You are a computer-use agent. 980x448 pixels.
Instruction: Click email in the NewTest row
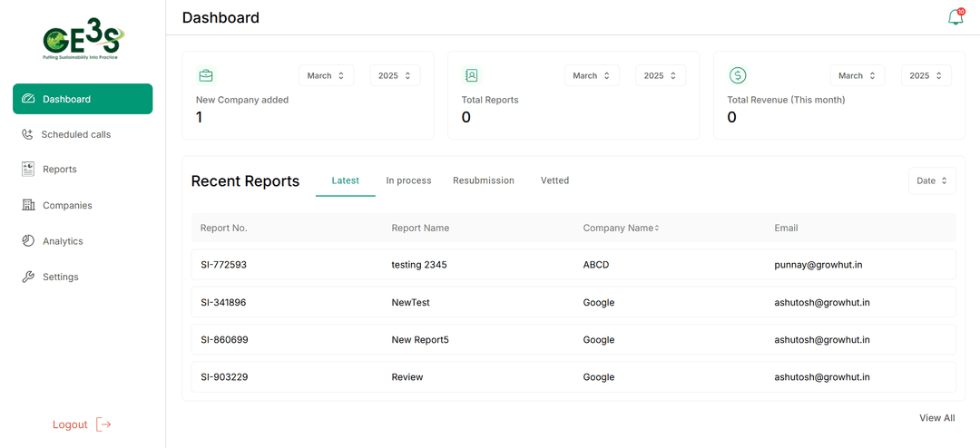(822, 302)
